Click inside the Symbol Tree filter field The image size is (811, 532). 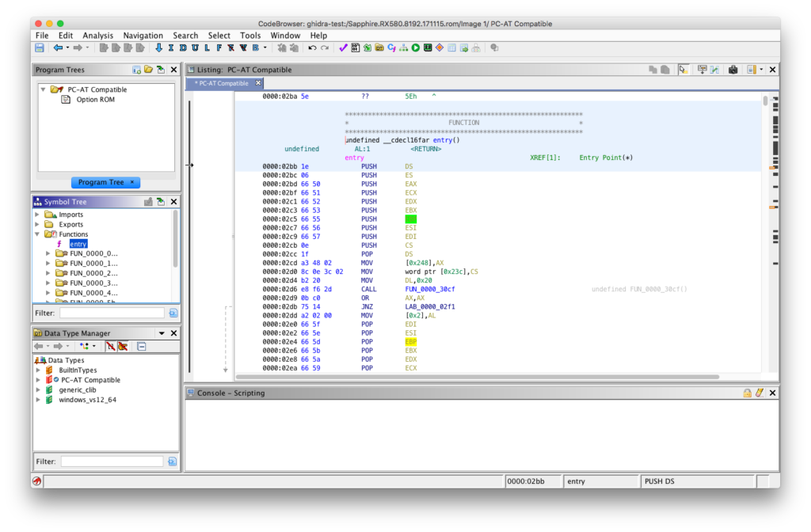pos(111,313)
